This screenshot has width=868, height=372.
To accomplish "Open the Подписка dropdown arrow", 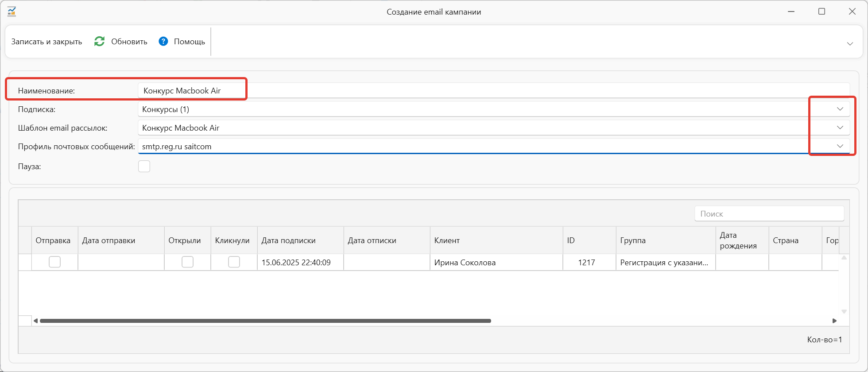I will [840, 109].
